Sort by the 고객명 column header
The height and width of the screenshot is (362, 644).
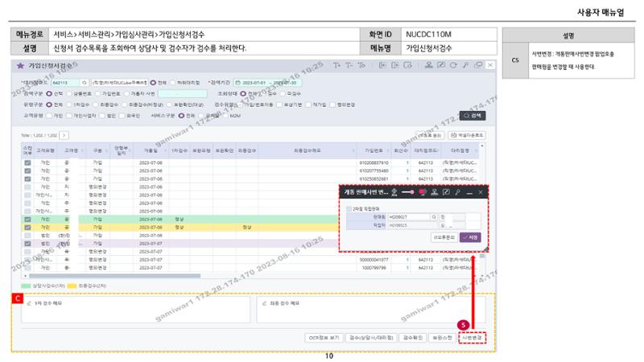71,150
